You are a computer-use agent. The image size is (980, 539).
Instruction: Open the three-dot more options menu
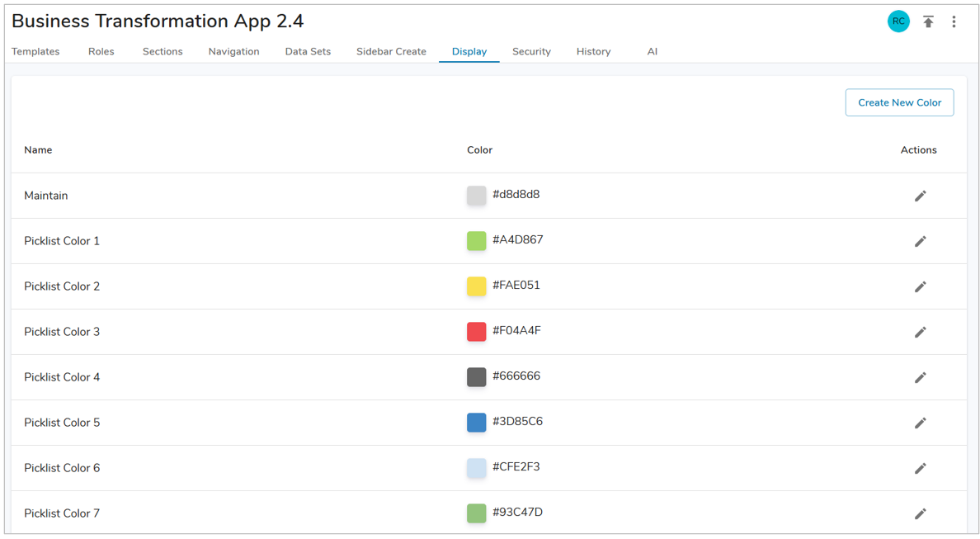point(954,22)
